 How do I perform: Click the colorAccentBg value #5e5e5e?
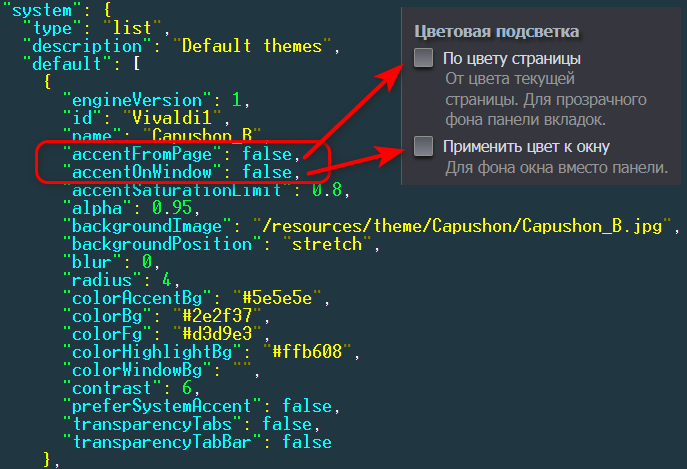click(x=277, y=298)
